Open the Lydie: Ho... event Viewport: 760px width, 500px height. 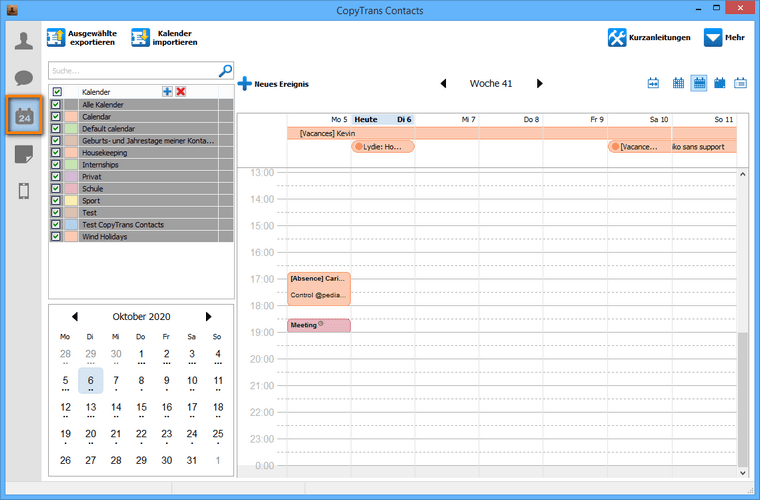(x=383, y=146)
